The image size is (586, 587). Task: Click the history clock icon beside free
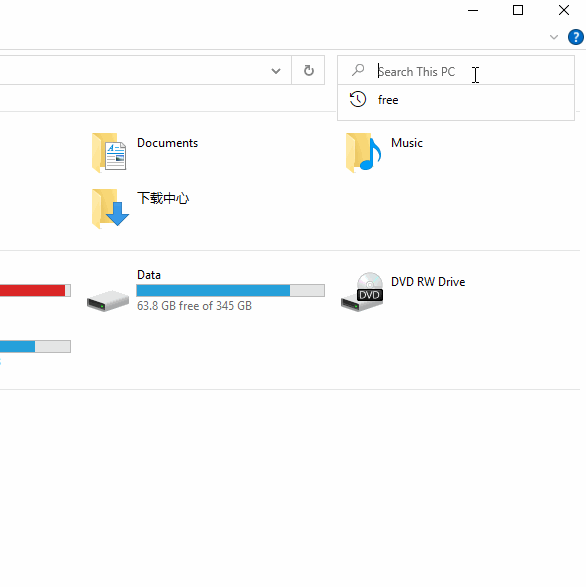tap(358, 99)
